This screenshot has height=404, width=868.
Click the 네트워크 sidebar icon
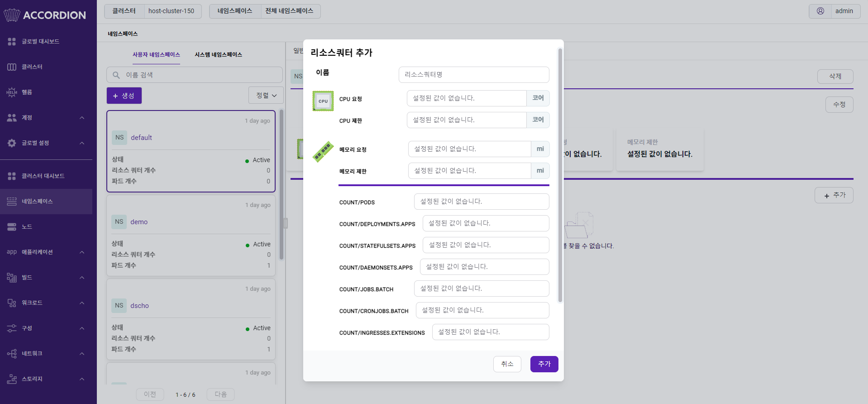(12, 354)
